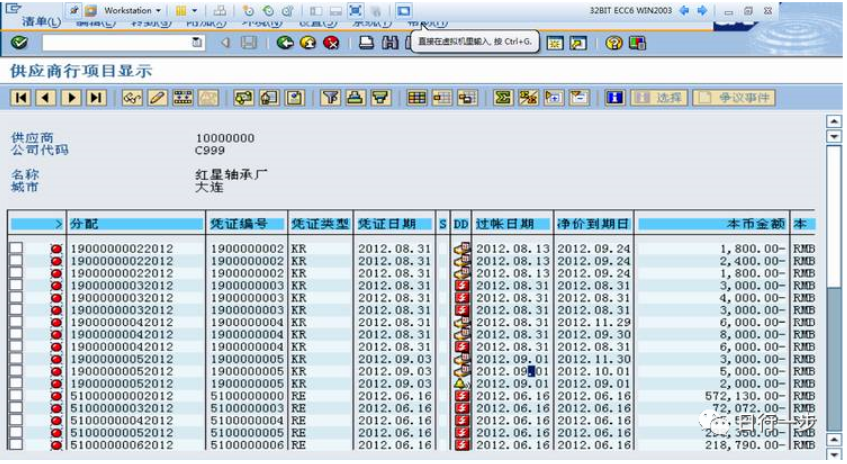Select the net due date cell 2012.11.29
This screenshot has width=847, height=464.
pyautogui.click(x=594, y=322)
